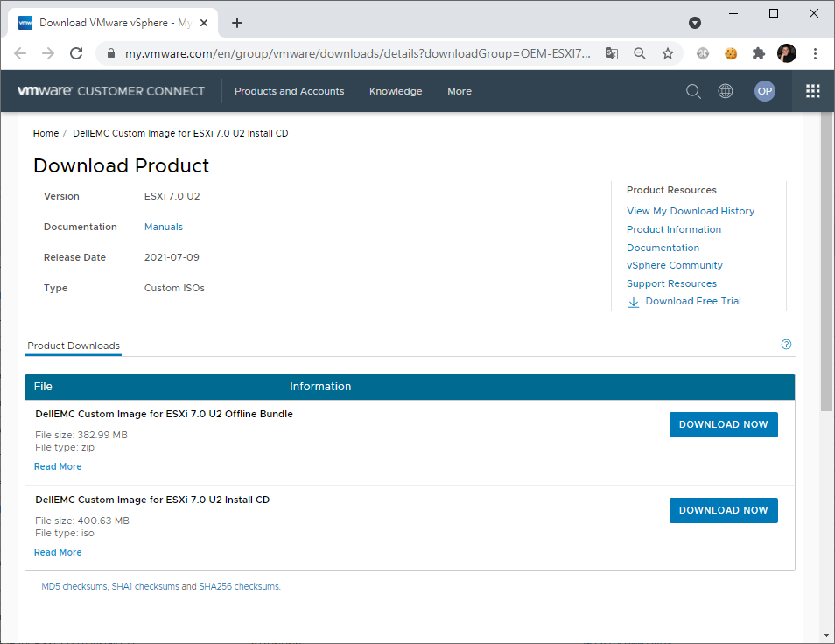The height and width of the screenshot is (644, 835).
Task: Click the Custom ISOs type value
Action: 174,288
